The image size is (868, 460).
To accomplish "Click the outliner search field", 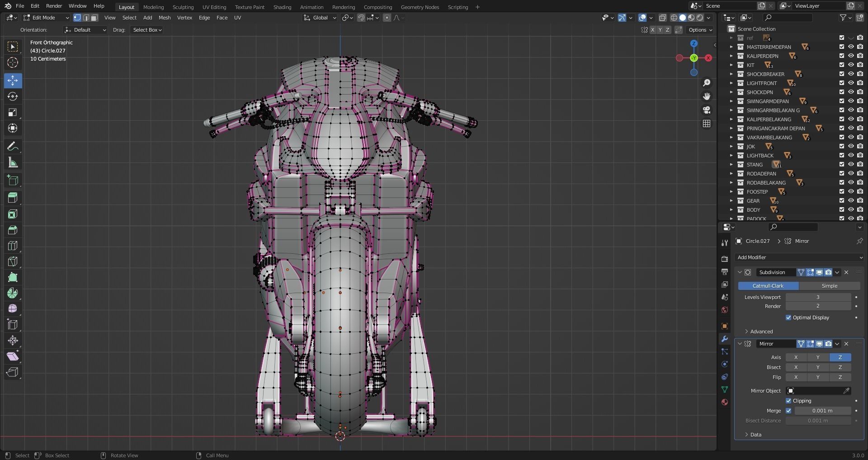I will 788,18.
